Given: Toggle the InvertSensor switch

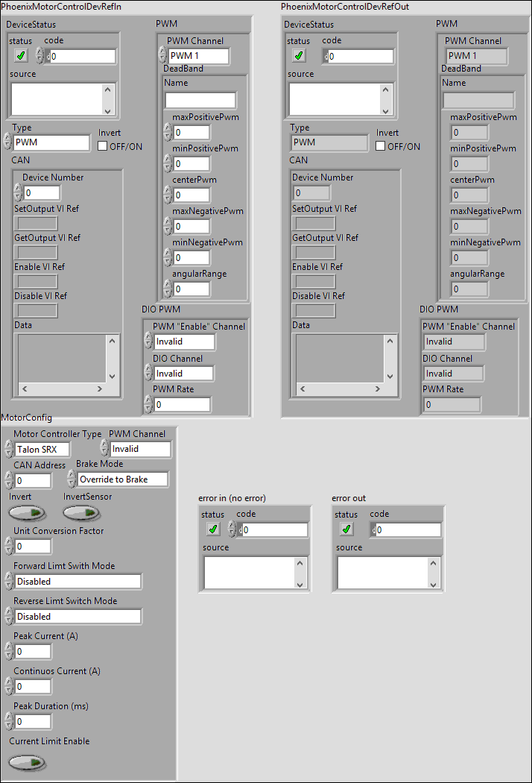Looking at the screenshot, I should click(x=80, y=513).
